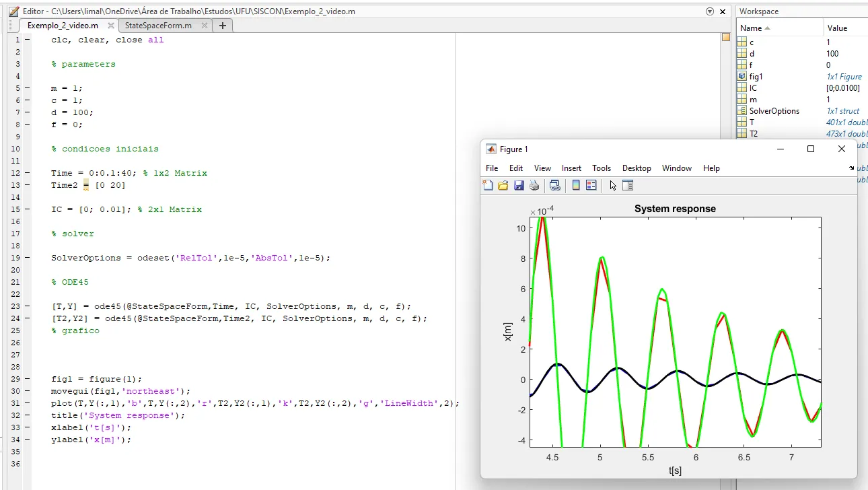Save the figure using the floppy disk icon
Image resolution: width=868 pixels, height=490 pixels.
(519, 186)
